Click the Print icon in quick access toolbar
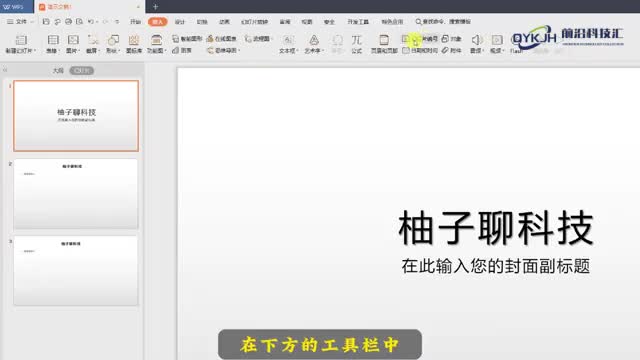Viewport: 640px width, 360px height. point(68,21)
